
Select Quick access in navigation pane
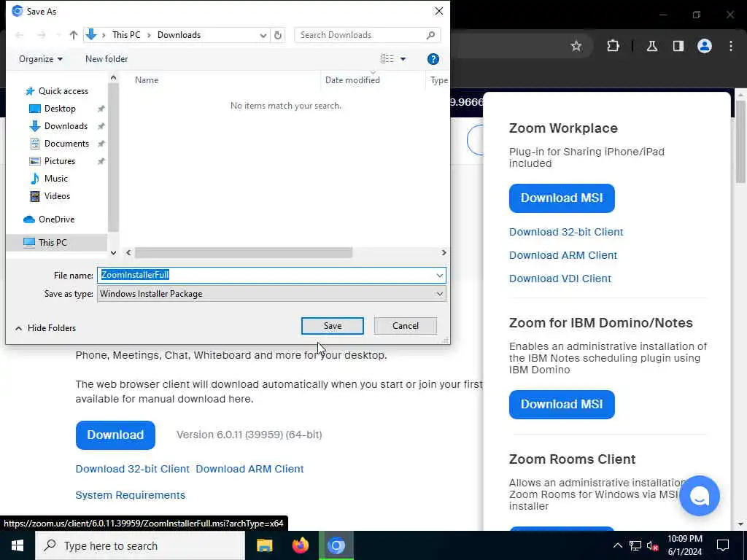(x=63, y=91)
